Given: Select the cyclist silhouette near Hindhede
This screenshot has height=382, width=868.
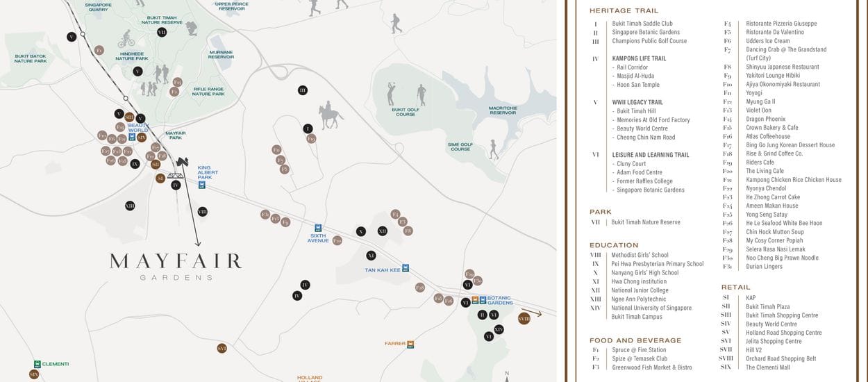Looking at the screenshot, I should 126,38.
